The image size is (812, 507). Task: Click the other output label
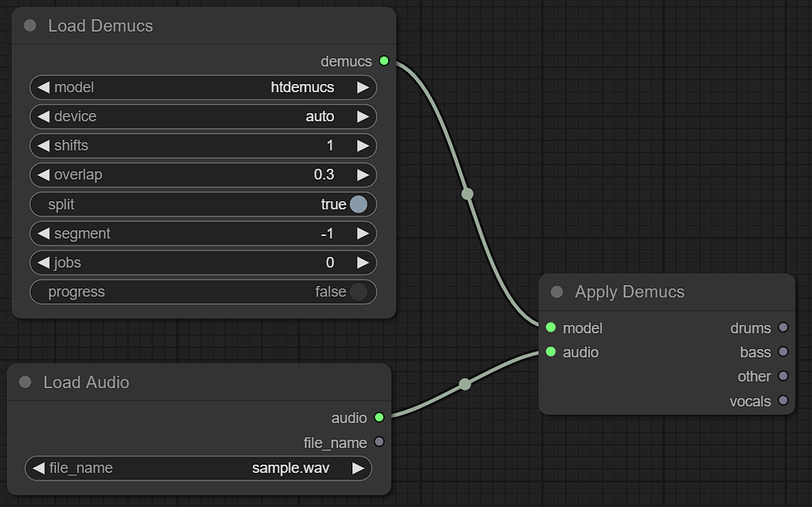754,377
